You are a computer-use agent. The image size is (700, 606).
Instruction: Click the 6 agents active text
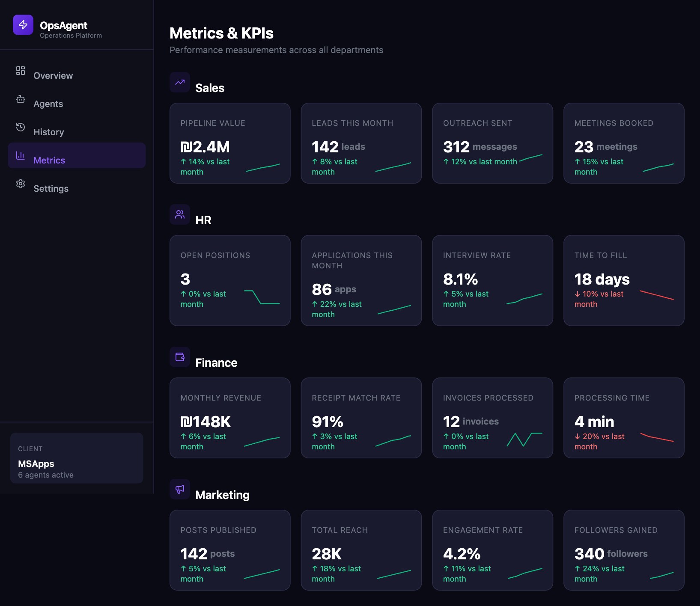(x=46, y=475)
